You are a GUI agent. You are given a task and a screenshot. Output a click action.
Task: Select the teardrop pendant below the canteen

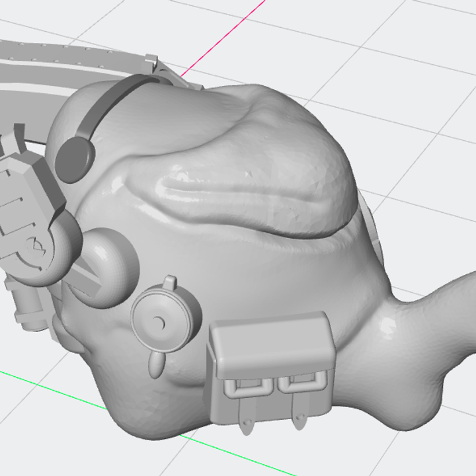(156, 364)
